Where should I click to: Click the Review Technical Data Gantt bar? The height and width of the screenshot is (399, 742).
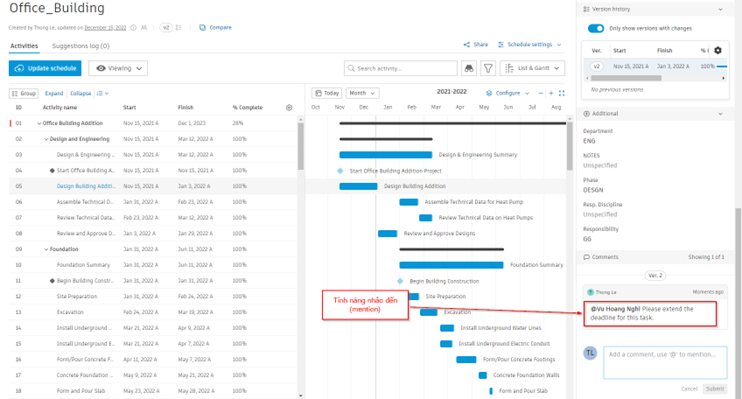click(x=425, y=218)
